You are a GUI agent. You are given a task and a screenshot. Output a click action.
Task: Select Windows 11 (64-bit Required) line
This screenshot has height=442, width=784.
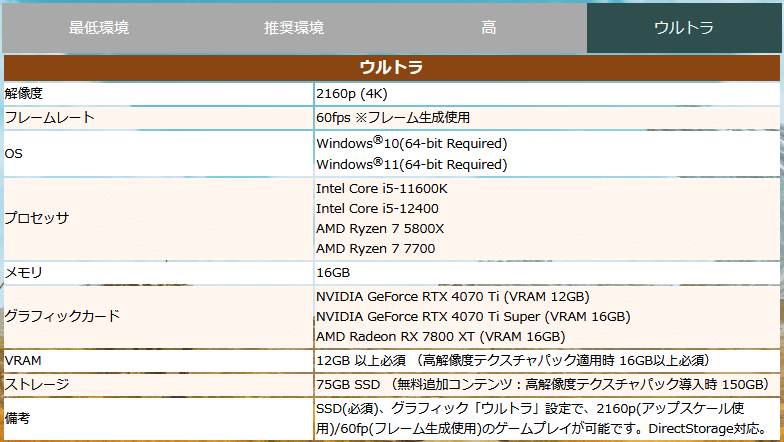pos(412,164)
